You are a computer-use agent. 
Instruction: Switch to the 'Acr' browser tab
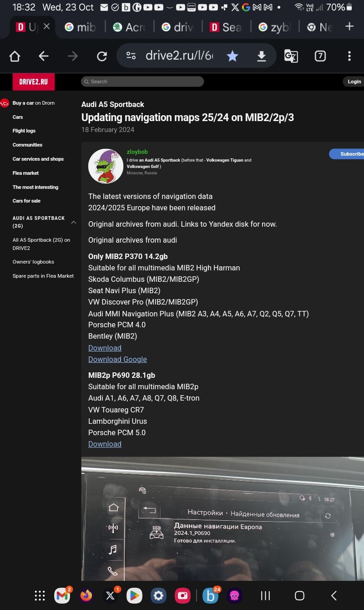(x=129, y=27)
